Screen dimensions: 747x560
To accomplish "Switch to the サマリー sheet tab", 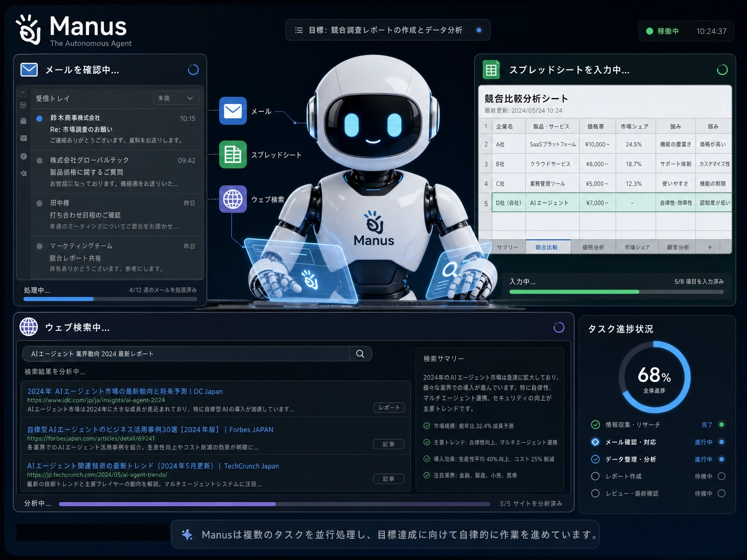I will click(x=507, y=247).
